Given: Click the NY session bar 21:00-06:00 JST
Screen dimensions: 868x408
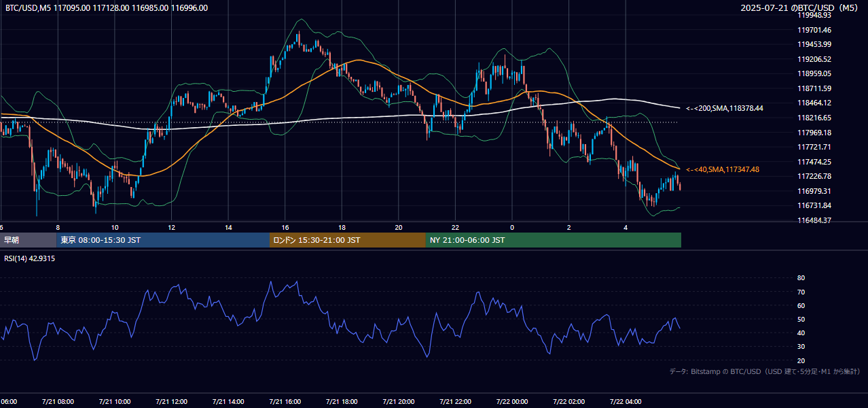Looking at the screenshot, I should tap(554, 240).
